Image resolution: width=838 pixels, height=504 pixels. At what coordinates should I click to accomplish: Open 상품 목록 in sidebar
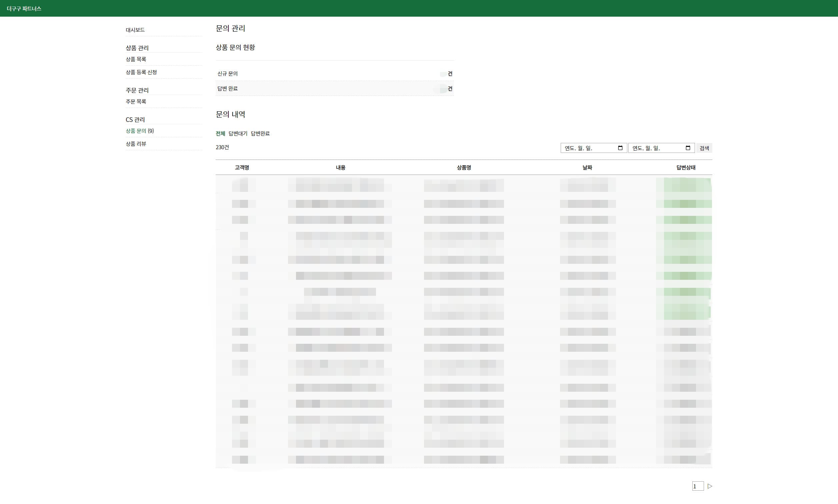136,59
